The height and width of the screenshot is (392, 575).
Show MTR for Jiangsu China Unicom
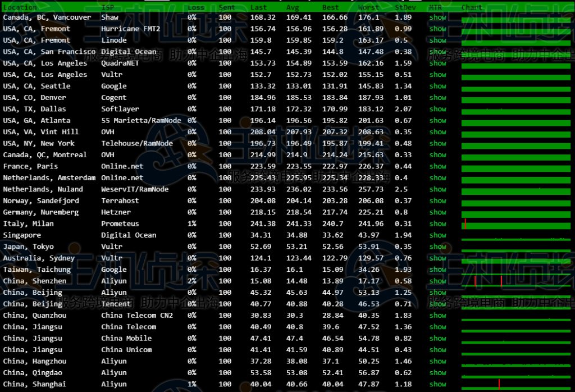tap(438, 349)
